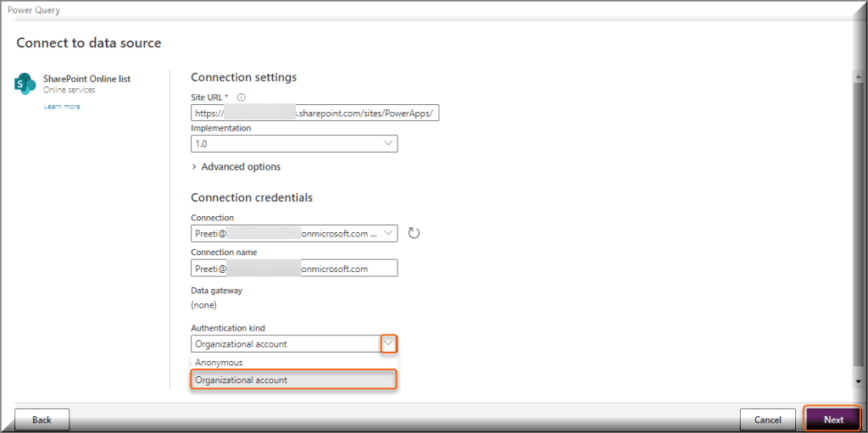868x433 pixels.
Task: Click the Connection credentials heading
Action: [x=252, y=197]
